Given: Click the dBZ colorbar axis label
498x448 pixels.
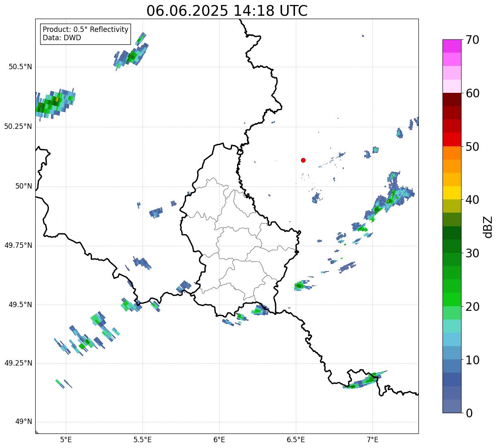Looking at the screenshot, I should pos(488,226).
